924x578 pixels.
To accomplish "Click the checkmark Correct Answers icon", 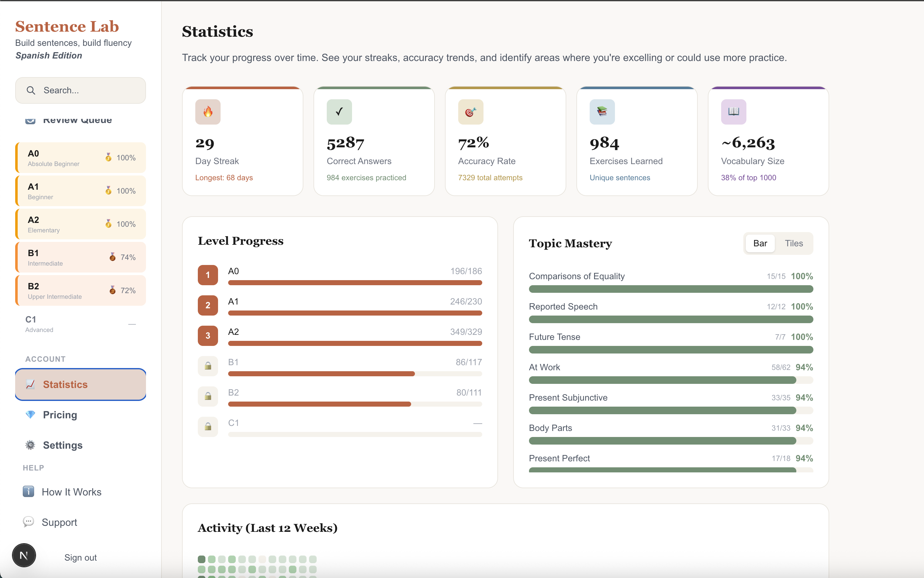I will coord(339,112).
